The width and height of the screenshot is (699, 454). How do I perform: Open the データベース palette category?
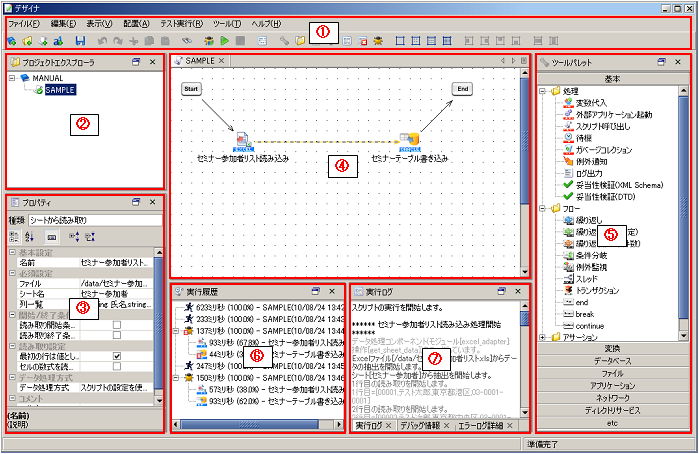[x=611, y=358]
